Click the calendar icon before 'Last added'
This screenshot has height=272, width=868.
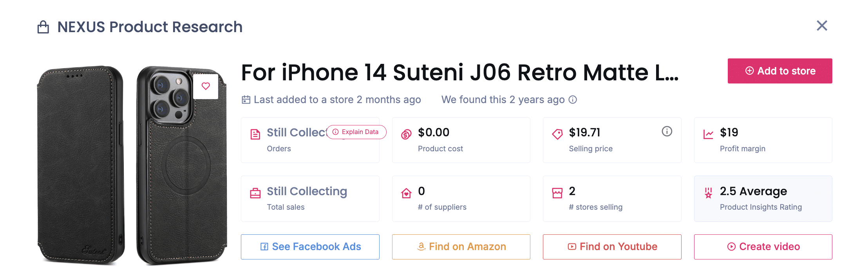click(x=246, y=100)
